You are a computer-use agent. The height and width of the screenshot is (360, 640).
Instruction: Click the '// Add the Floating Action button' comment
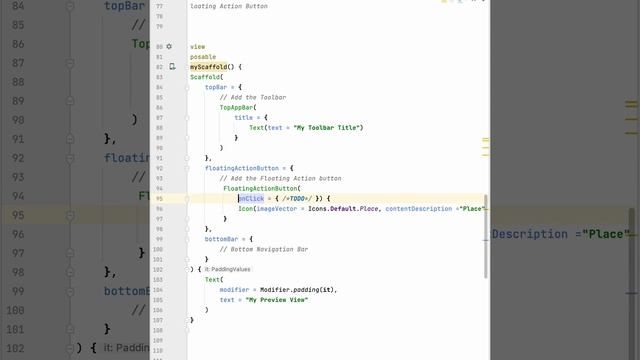pyautogui.click(x=280, y=178)
